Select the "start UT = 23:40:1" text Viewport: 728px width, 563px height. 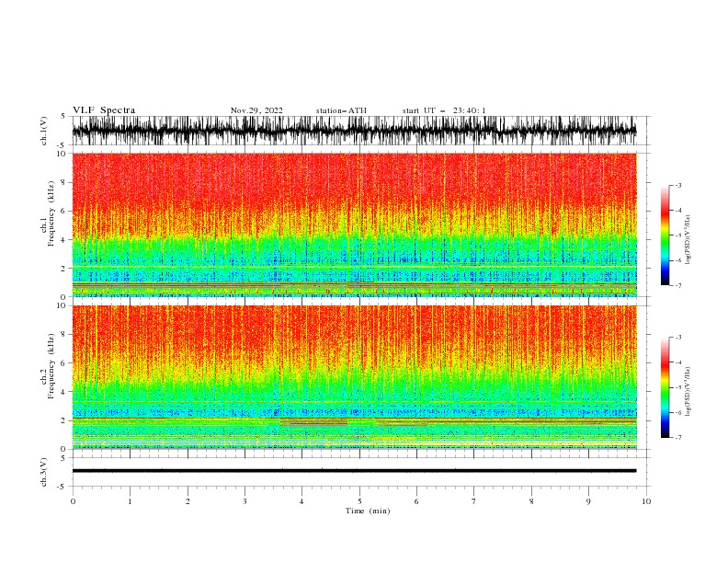coord(444,110)
